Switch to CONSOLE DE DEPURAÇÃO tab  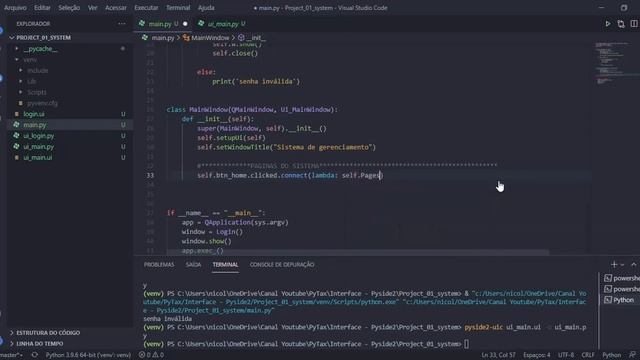point(282,265)
